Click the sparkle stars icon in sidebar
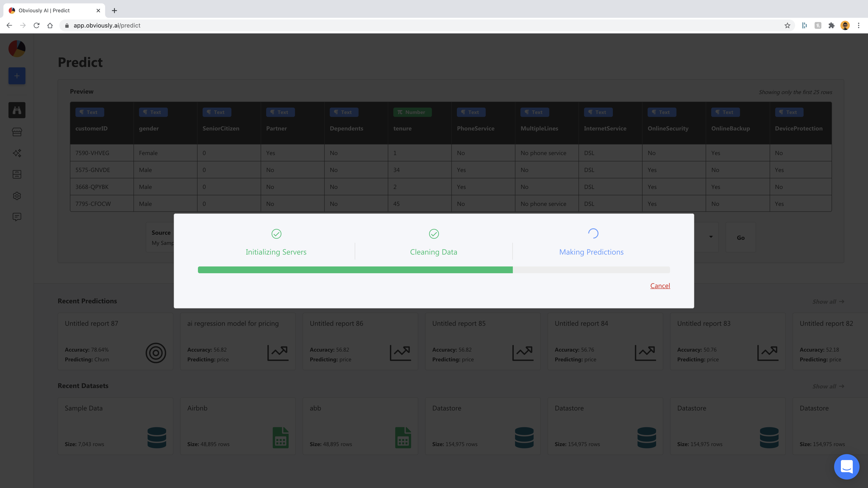Viewport: 868px width, 488px height. coord(17,153)
